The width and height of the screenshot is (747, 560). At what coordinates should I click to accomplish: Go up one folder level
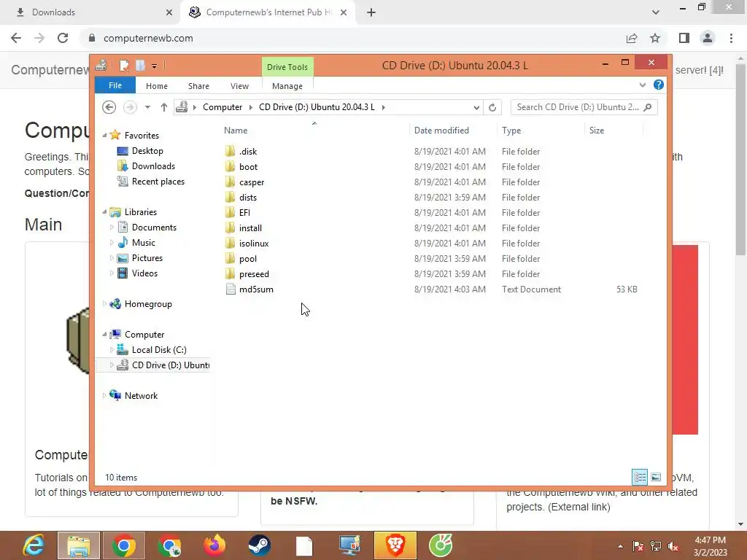[164, 107]
